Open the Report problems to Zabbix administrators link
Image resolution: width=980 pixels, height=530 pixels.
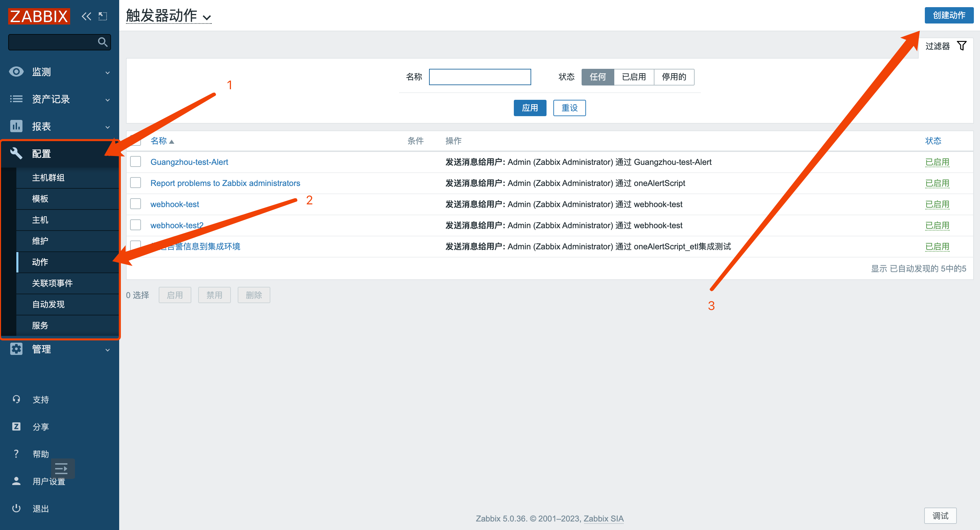[225, 183]
